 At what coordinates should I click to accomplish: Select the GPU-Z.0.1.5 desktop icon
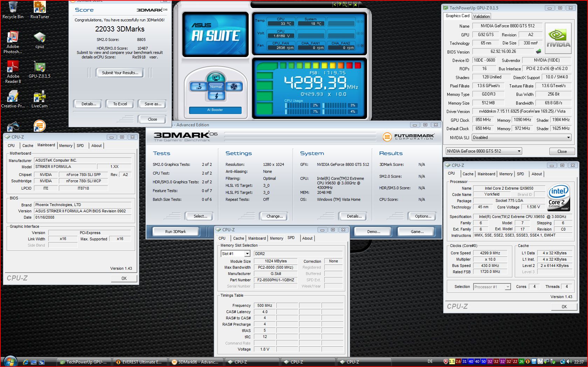tap(40, 70)
